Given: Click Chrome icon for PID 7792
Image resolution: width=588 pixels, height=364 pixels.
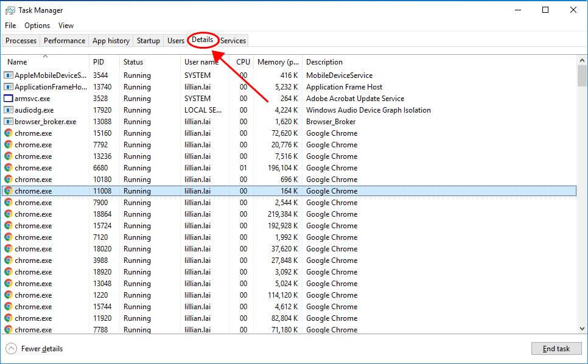Looking at the screenshot, I should (x=9, y=145).
